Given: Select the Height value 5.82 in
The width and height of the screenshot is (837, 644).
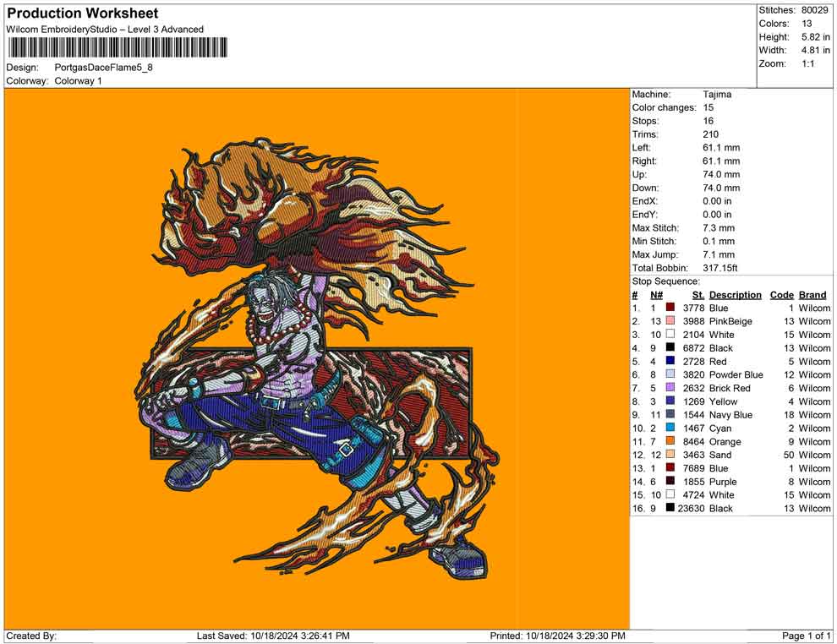Looking at the screenshot, I should [x=816, y=37].
